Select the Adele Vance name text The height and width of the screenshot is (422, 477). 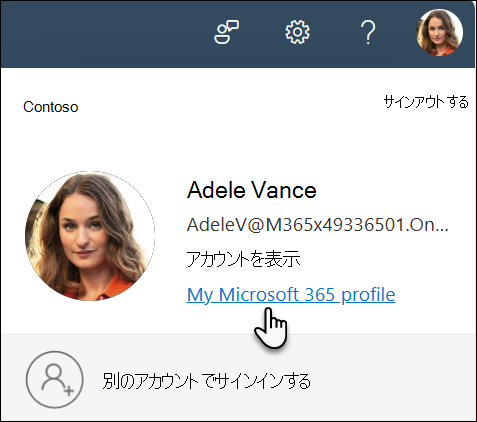click(252, 190)
